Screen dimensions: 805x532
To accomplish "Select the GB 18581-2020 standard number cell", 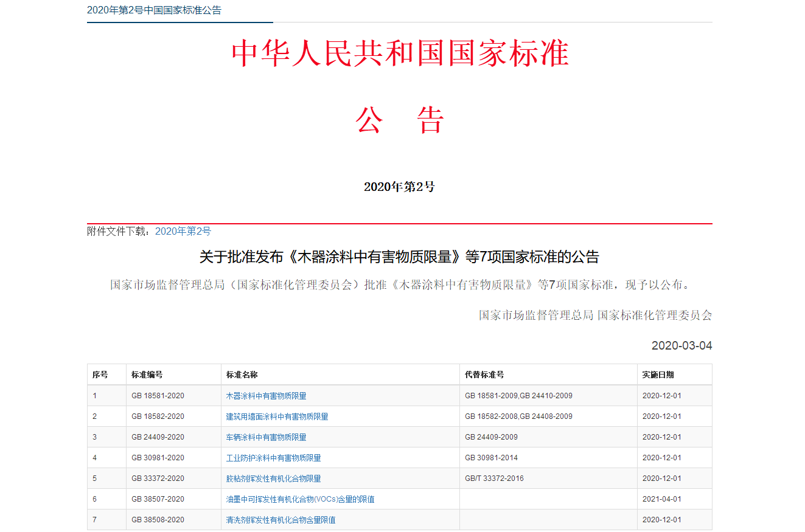I will [158, 396].
